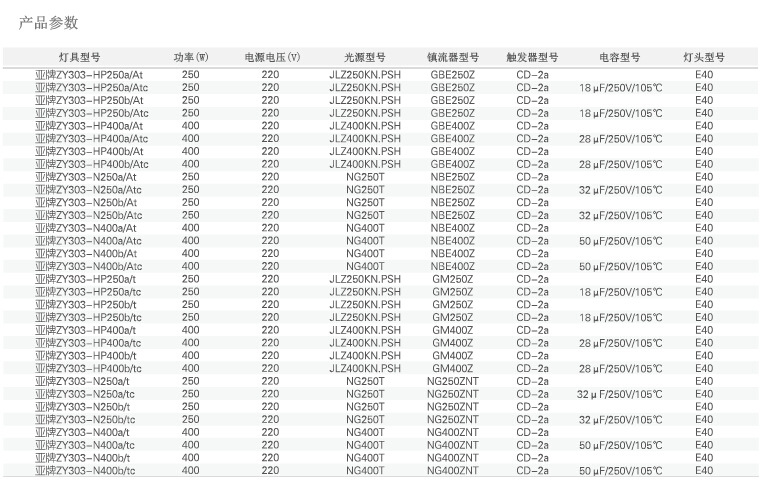This screenshot has width=763, height=490.
Task: Select model 亚牌ZY303-HP400a/t
Action: [86, 330]
